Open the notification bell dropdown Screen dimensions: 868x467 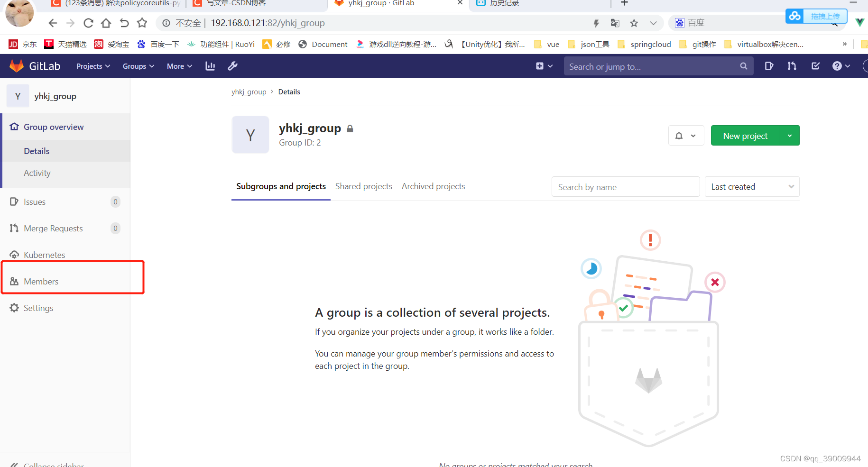(x=686, y=136)
